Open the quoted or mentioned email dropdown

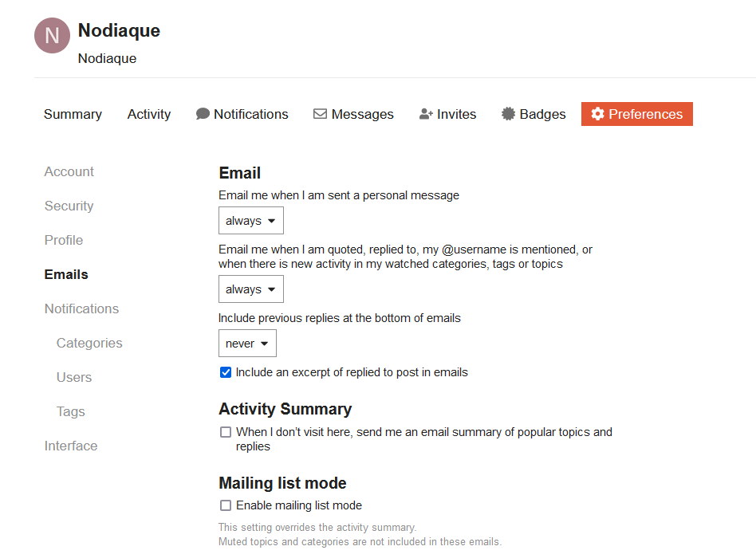pyautogui.click(x=250, y=289)
